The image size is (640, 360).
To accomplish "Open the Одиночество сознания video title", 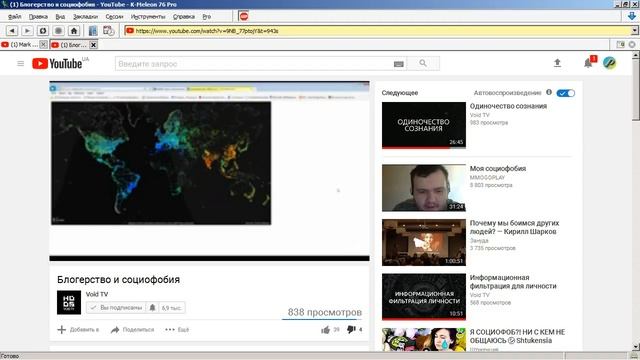I will (508, 106).
